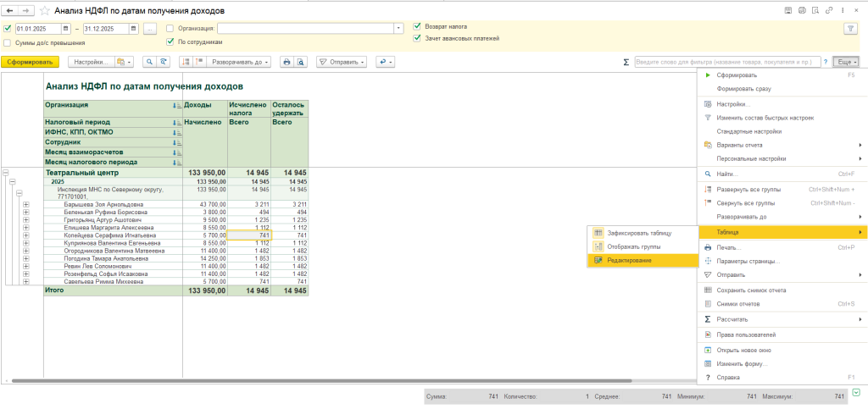Expand the row for Барышева Зоя Арнольдовна
The height and width of the screenshot is (409, 868).
[26, 204]
